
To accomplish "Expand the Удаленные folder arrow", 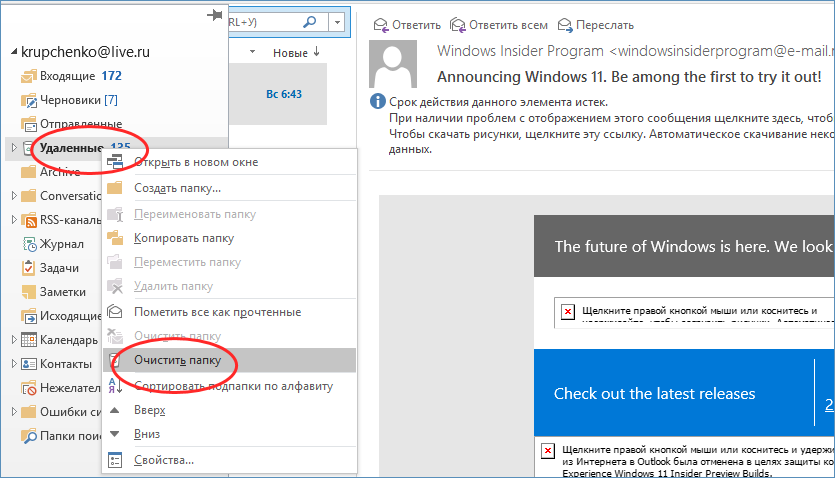I will point(14,147).
